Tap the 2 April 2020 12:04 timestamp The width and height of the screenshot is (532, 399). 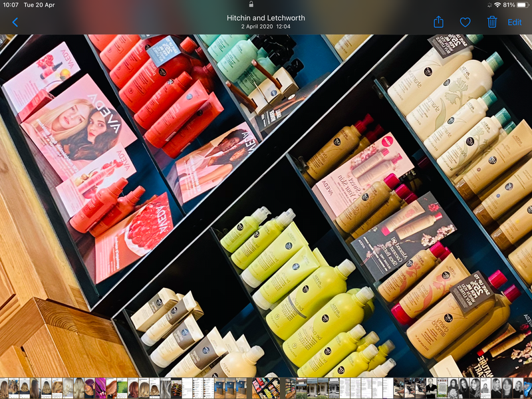(x=265, y=27)
